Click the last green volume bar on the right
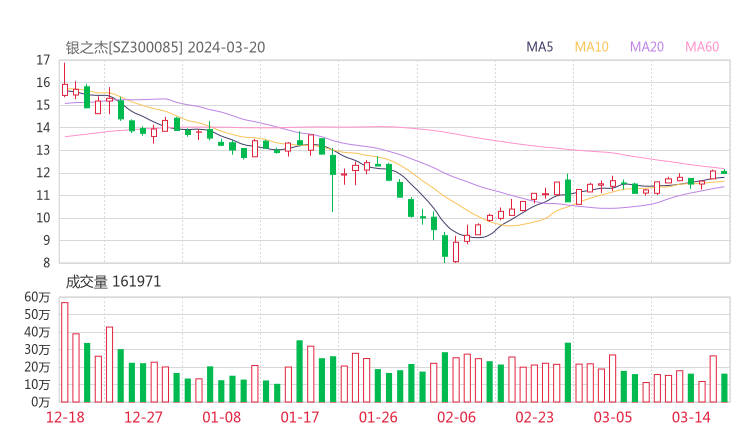Screen dimensions: 740x440 point(724,388)
